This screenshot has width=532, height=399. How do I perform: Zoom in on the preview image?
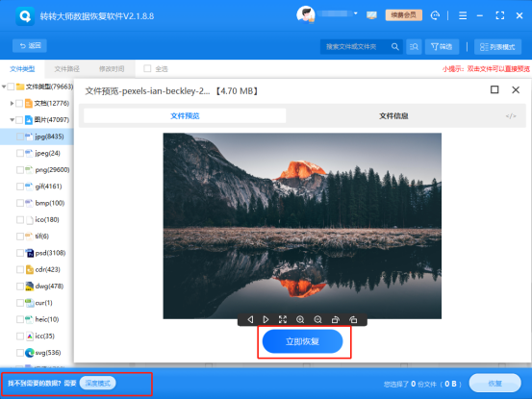(x=300, y=319)
